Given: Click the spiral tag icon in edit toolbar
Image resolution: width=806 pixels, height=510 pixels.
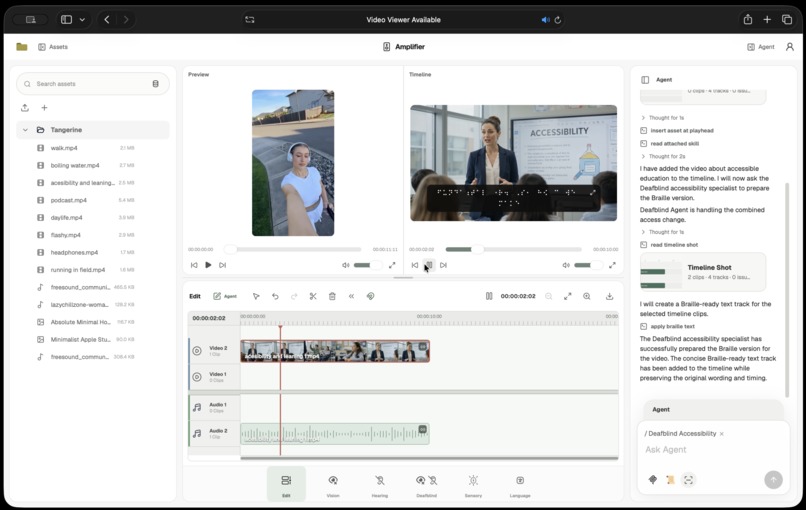Looking at the screenshot, I should coord(370,296).
